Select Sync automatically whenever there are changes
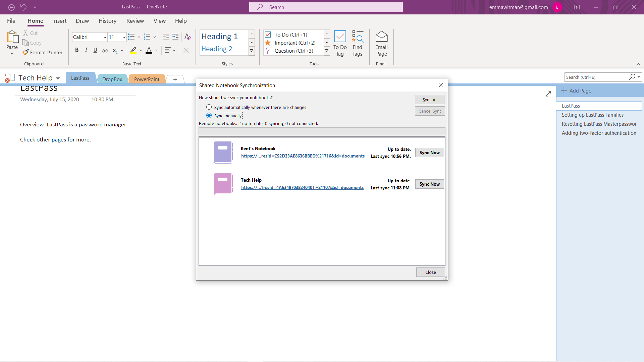The height and width of the screenshot is (362, 644). (209, 107)
